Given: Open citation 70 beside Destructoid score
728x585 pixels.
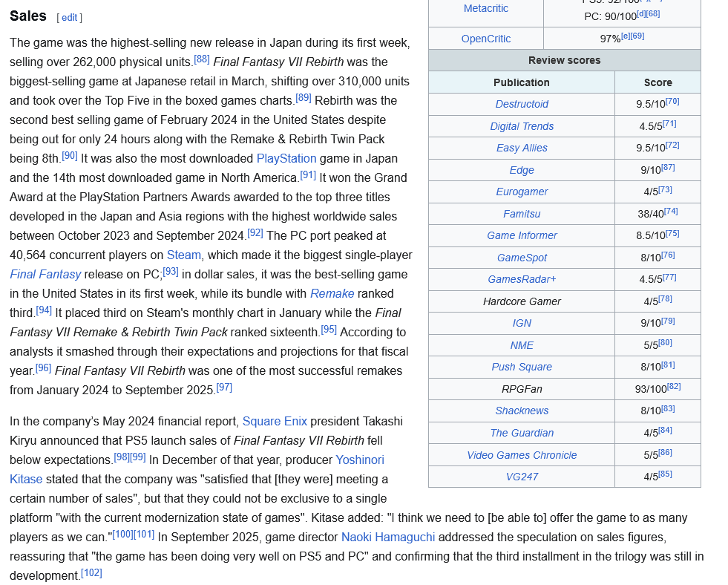Looking at the screenshot, I should 673,101.
